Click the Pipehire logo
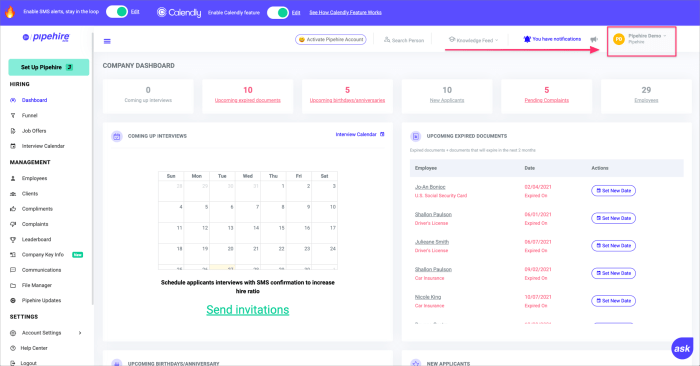 click(x=46, y=37)
